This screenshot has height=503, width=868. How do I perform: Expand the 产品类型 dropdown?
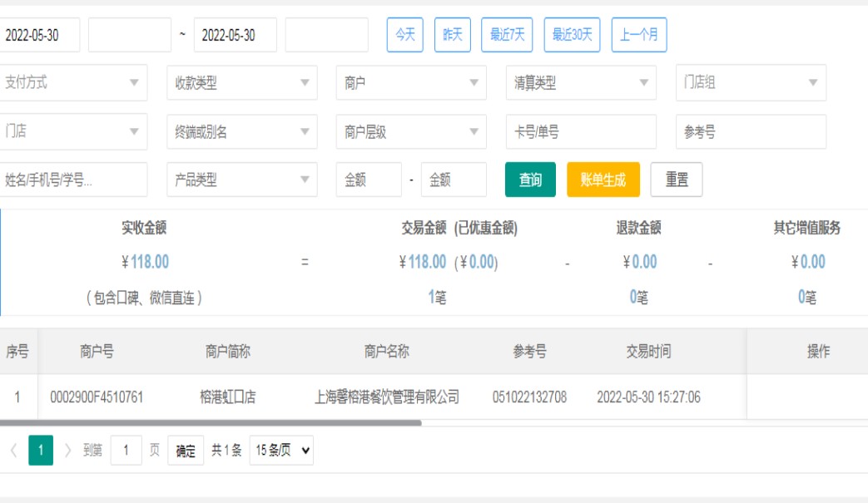pos(241,180)
